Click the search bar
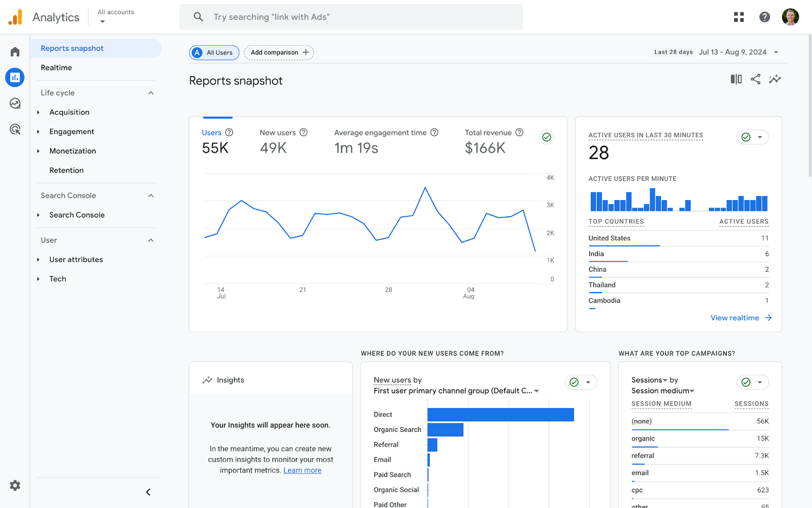 pyautogui.click(x=351, y=17)
